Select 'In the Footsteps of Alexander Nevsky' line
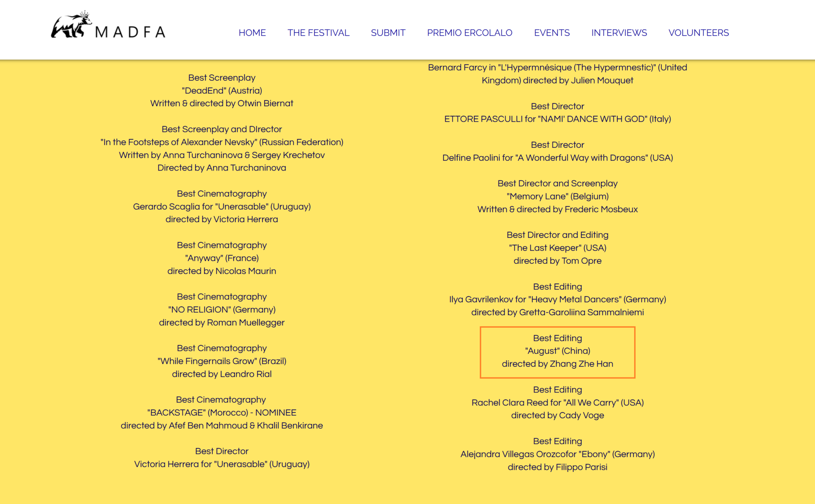 pyautogui.click(x=222, y=142)
